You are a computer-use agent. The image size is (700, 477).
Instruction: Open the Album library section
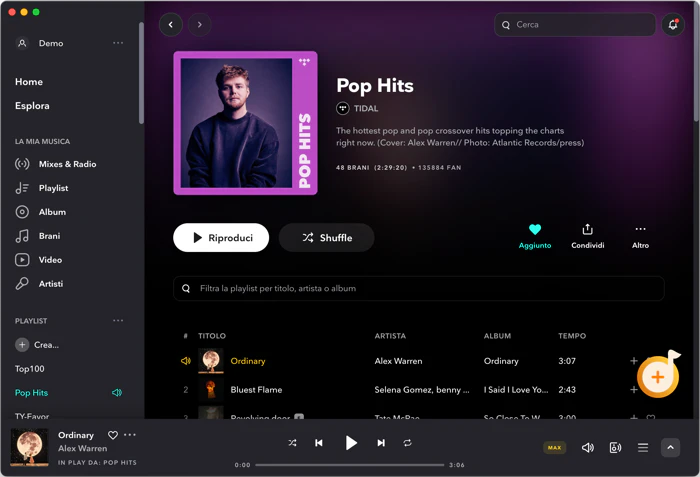[x=41, y=212]
